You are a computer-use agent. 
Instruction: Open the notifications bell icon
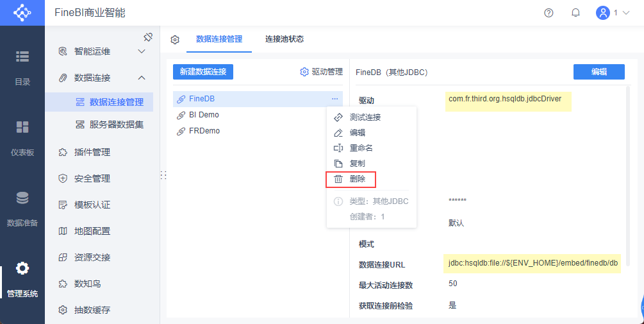[575, 13]
